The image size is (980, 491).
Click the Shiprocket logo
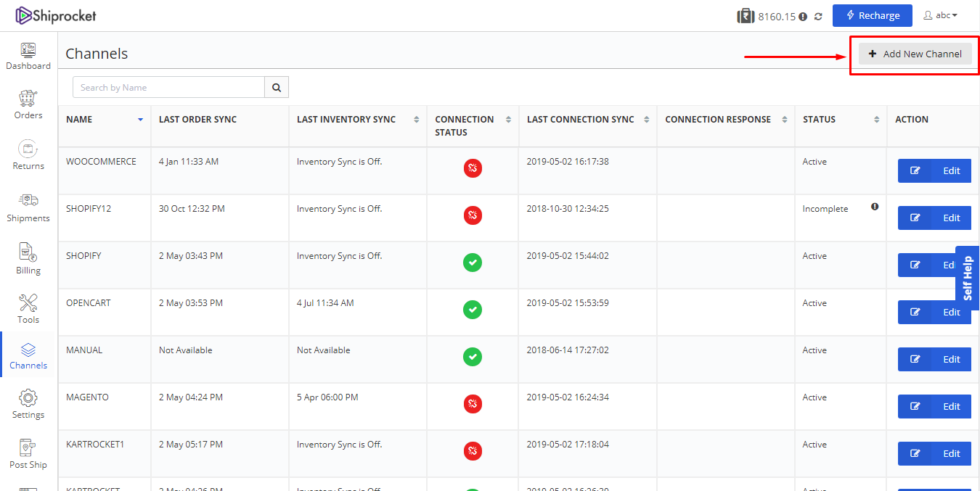tap(56, 15)
